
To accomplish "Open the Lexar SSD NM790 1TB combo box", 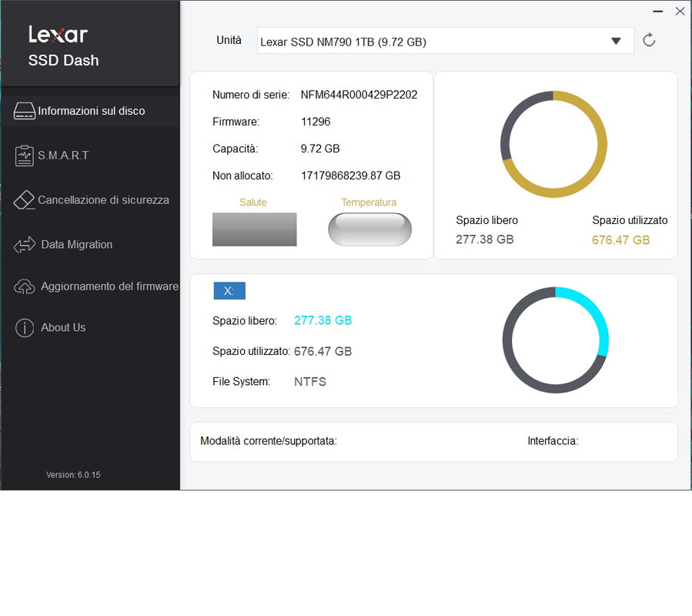I will [x=446, y=41].
